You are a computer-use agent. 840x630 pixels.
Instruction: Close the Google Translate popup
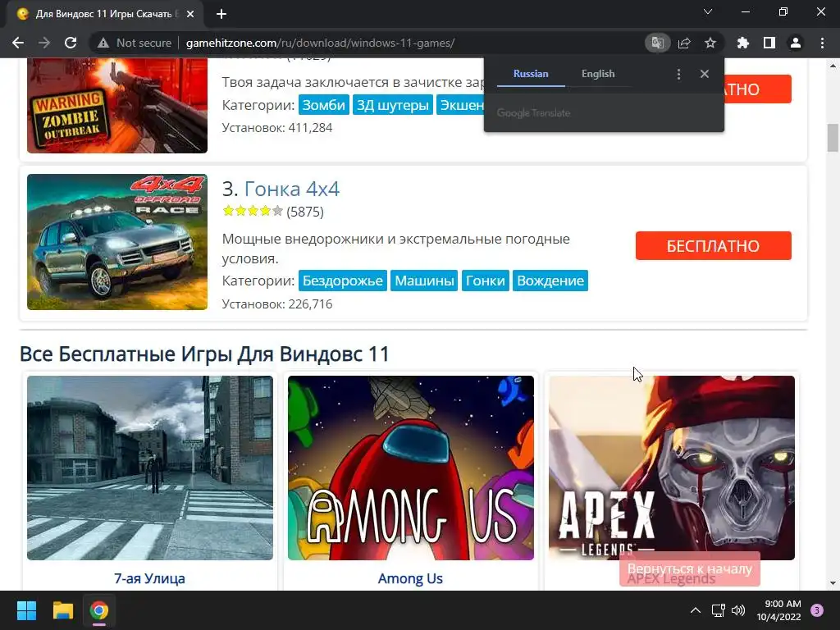tap(705, 74)
